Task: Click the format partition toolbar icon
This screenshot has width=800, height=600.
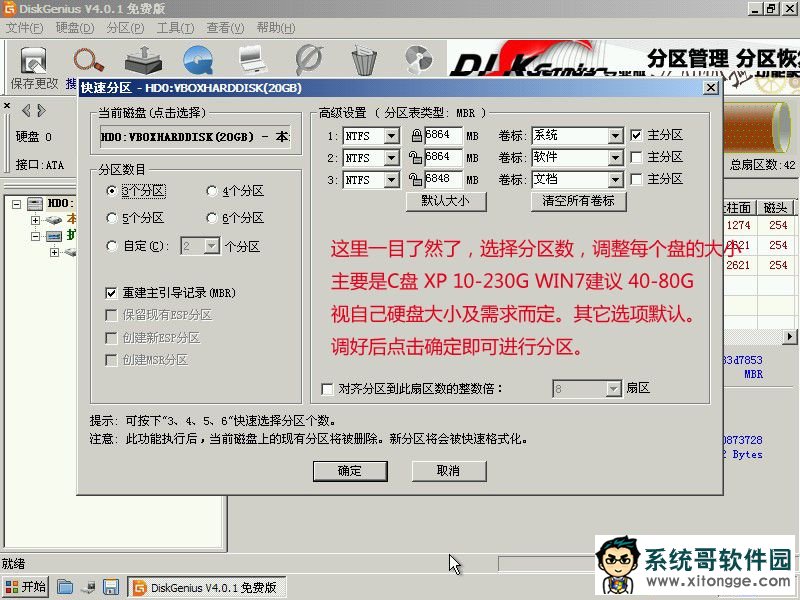Action: (x=309, y=60)
